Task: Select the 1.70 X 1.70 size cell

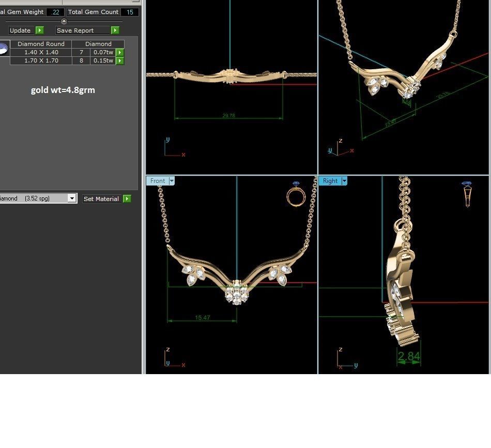Action: click(41, 61)
